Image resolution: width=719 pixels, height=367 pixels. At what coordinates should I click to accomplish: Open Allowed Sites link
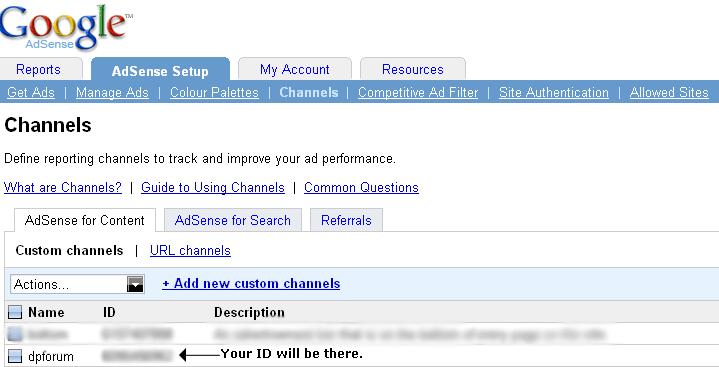tap(669, 92)
